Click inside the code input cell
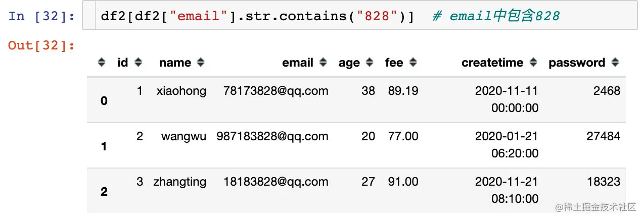 click(354, 17)
